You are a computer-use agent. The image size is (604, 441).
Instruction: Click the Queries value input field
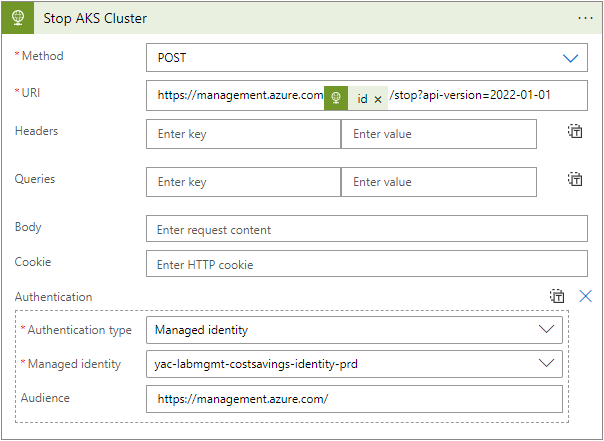pyautogui.click(x=439, y=182)
